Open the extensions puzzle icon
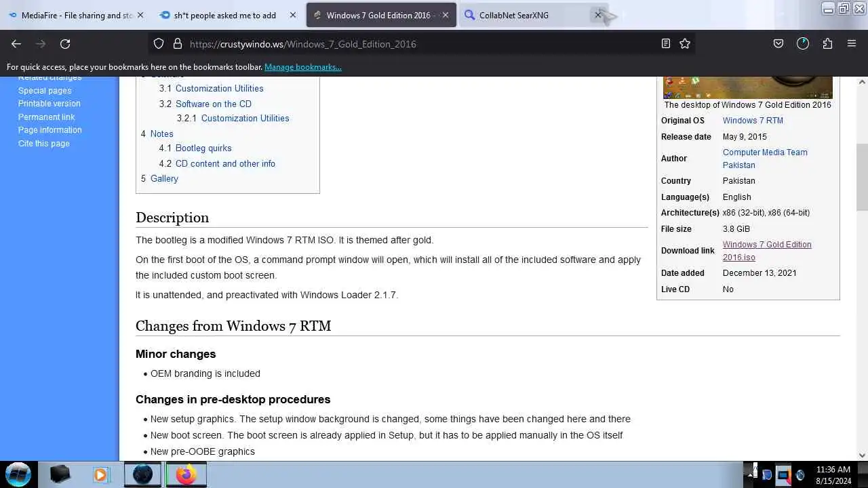The image size is (868, 488). tap(827, 43)
